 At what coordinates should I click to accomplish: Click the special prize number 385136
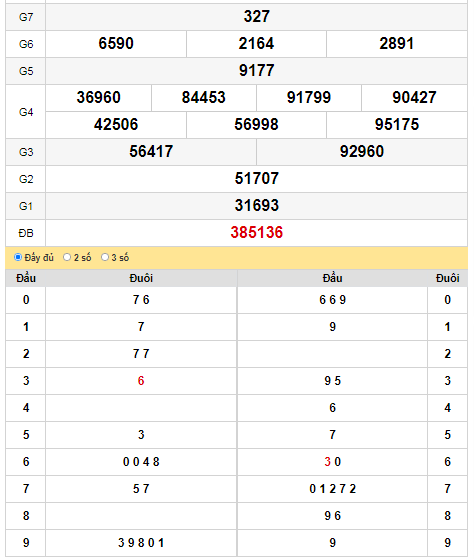coord(257,232)
